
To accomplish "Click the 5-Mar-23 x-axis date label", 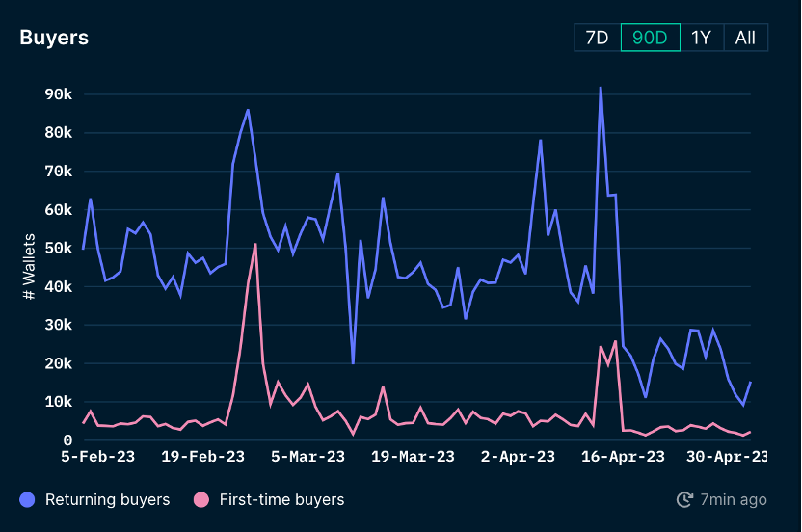I will tap(307, 456).
